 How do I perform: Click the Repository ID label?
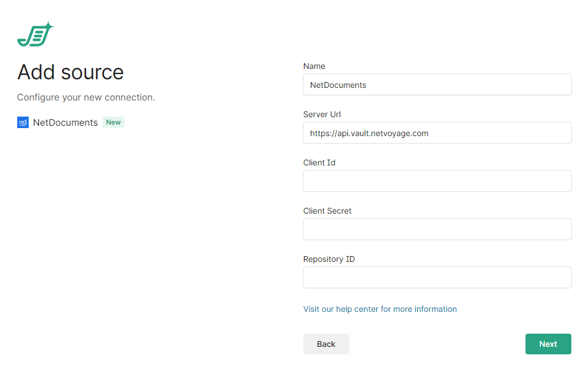click(329, 259)
